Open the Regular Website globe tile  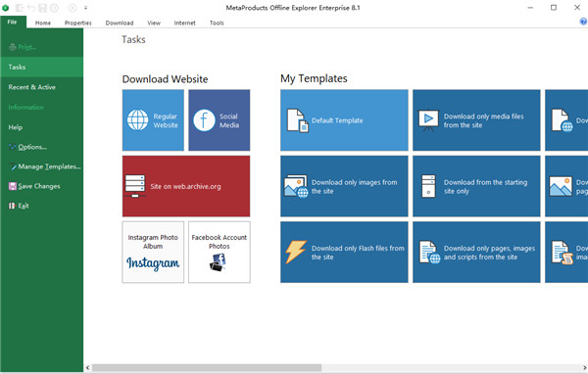click(x=153, y=119)
